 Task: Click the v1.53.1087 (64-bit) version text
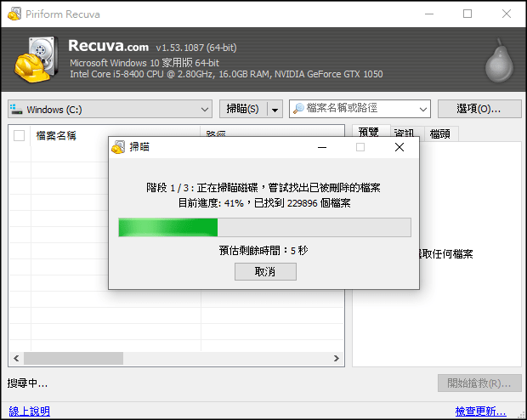pos(196,48)
